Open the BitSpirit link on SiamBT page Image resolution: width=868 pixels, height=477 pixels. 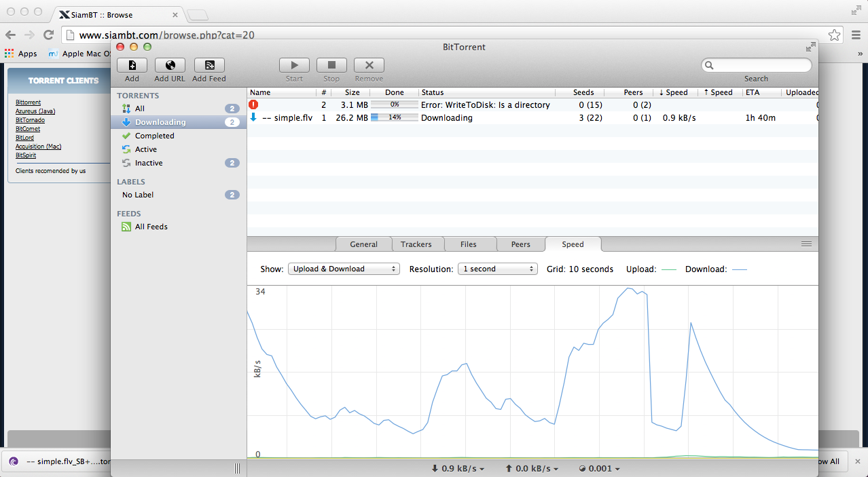click(x=26, y=155)
